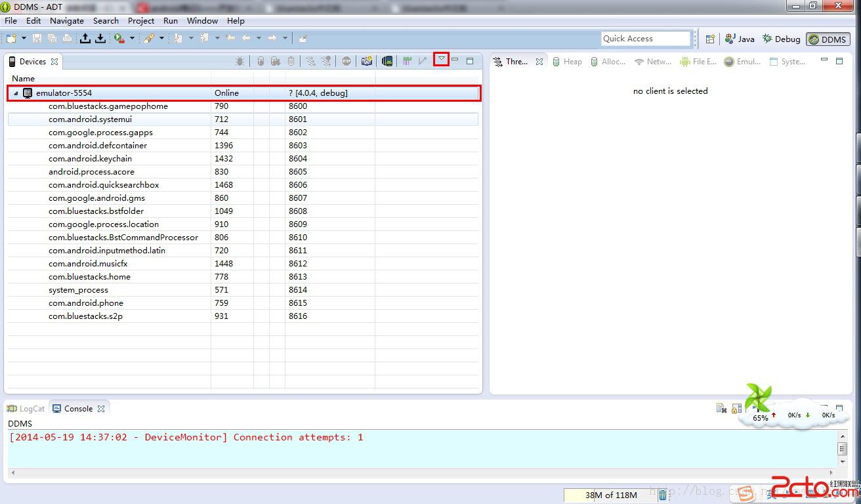This screenshot has height=504, width=861.
Task: Click the Open Perspective icon
Action: point(710,39)
